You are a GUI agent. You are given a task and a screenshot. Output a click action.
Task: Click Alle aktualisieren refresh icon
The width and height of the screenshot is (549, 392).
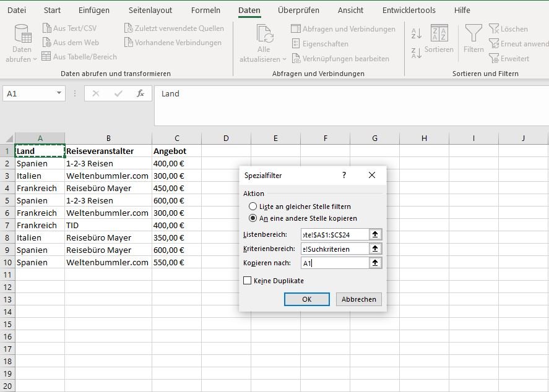pyautogui.click(x=264, y=34)
